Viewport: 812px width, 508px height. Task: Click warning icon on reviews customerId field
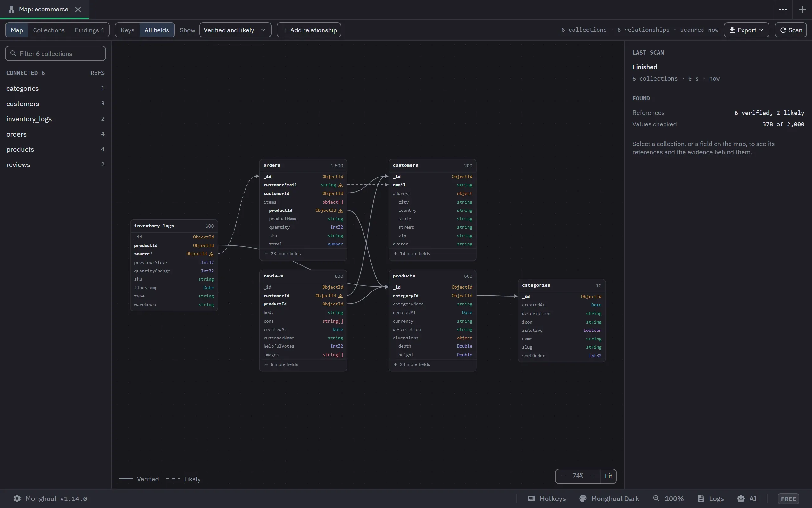[340, 296]
